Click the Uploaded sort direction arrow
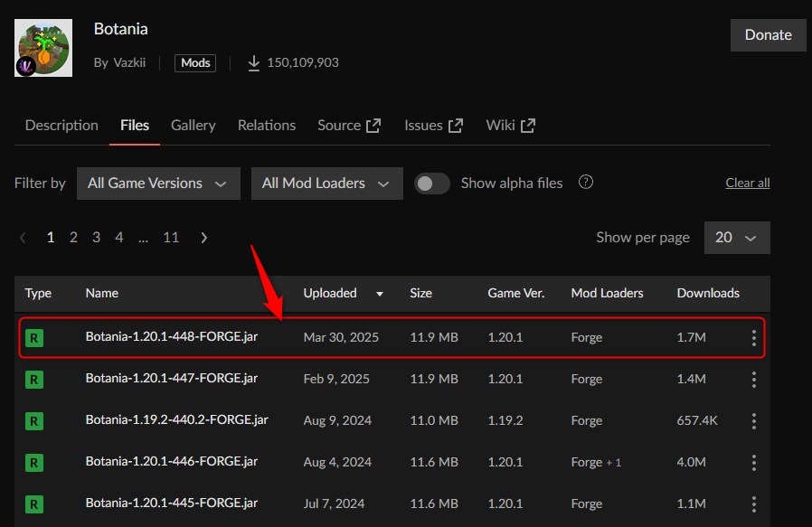This screenshot has height=527, width=812. [380, 294]
